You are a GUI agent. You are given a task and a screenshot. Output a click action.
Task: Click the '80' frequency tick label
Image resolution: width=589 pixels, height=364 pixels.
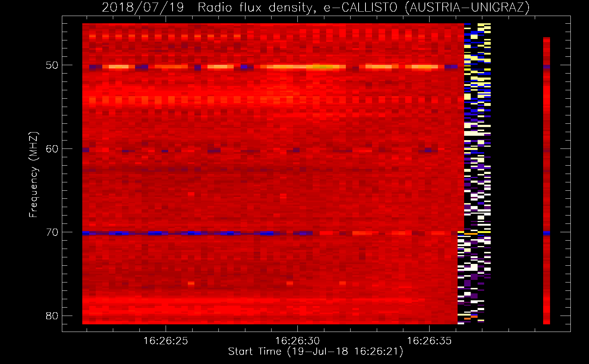[52, 316]
